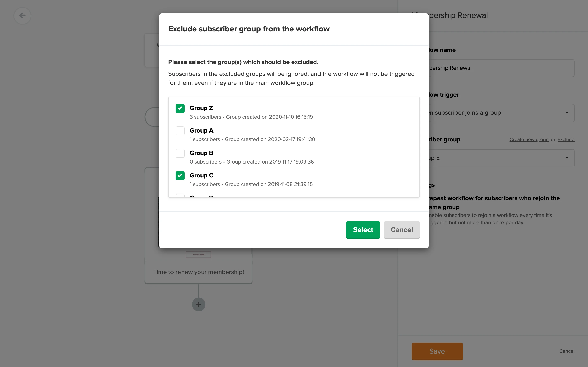Check the Group A checkbox
This screenshot has height=367, width=588.
click(180, 131)
